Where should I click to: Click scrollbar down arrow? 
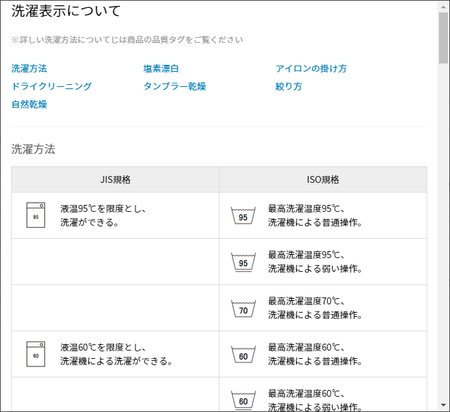(443, 405)
